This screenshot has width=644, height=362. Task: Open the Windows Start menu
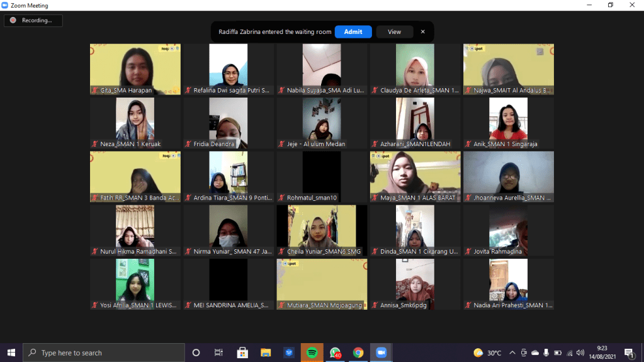click(x=11, y=353)
